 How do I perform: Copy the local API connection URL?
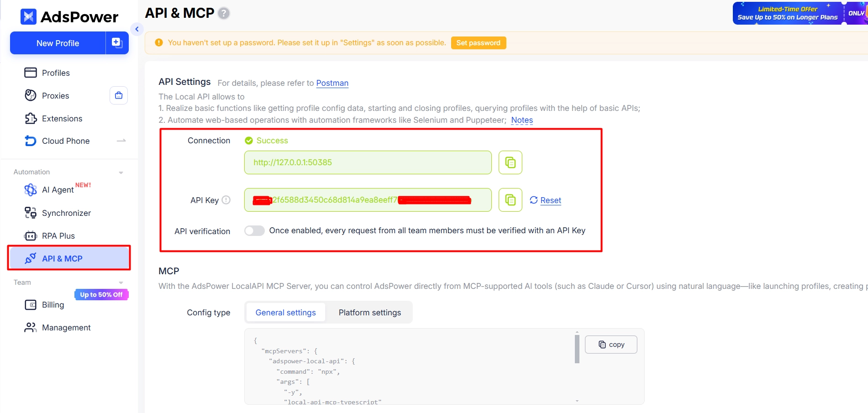pos(510,162)
